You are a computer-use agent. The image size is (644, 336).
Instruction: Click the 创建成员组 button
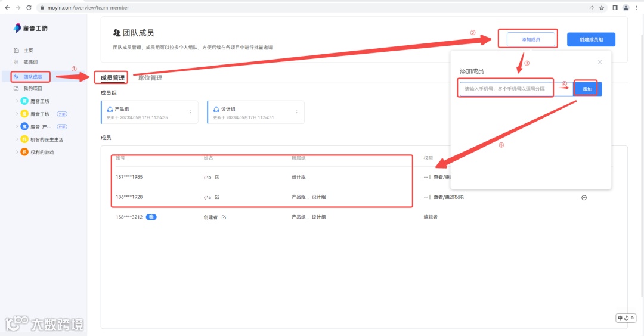591,39
